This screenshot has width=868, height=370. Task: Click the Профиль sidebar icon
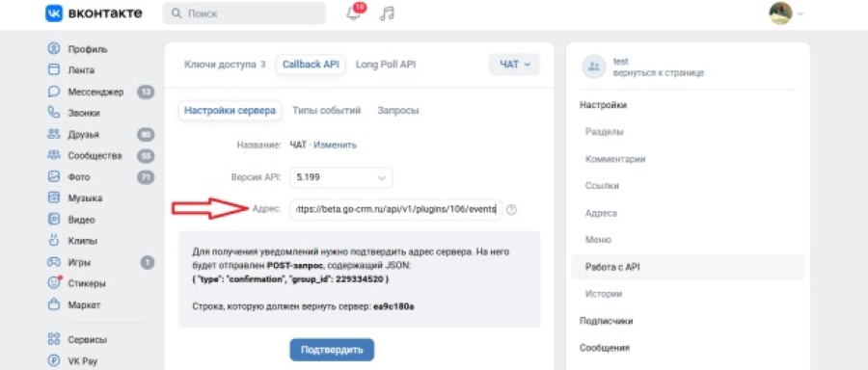click(54, 49)
